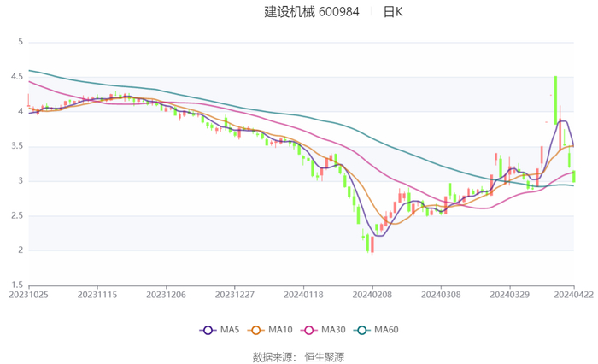Screen dimensions: 598x364
Task: Click the chart title 建设机械 600984
Action: [312, 12]
